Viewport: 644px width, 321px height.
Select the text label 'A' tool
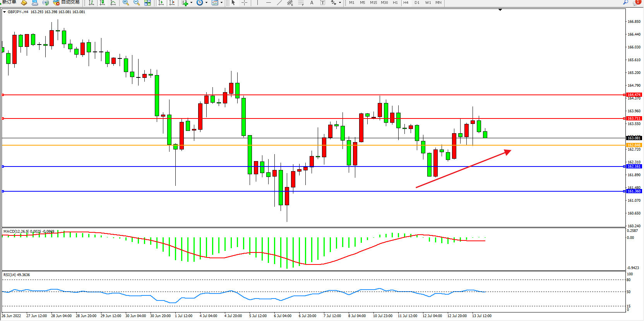pos(312,3)
